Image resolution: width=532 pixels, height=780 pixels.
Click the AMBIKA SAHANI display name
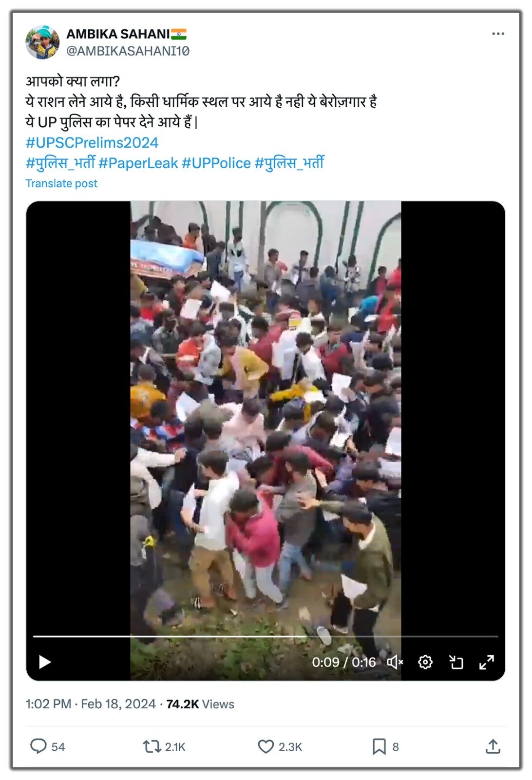[x=118, y=34]
